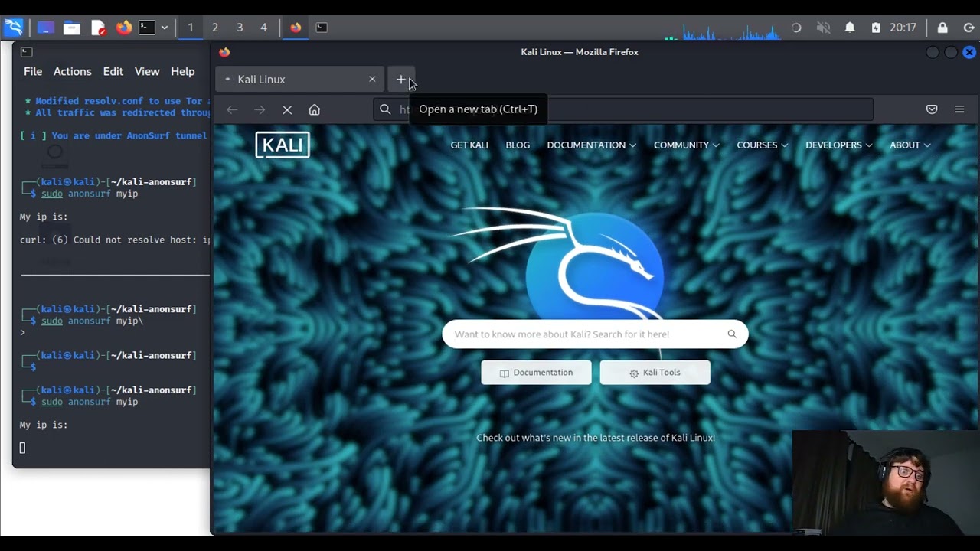Expand the DOCUMENTATION dropdown menu
980x551 pixels.
(591, 145)
